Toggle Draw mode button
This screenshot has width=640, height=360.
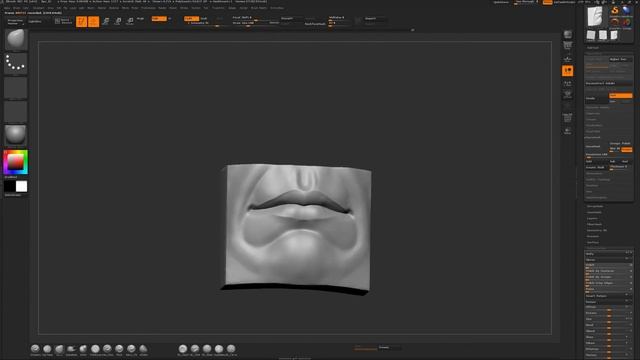click(x=93, y=21)
